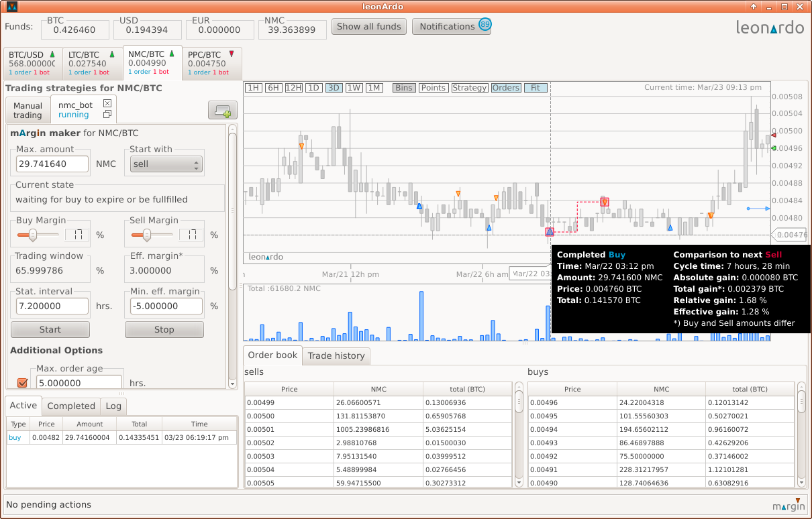Open the Notifications button
The image size is (812, 519).
click(x=452, y=27)
